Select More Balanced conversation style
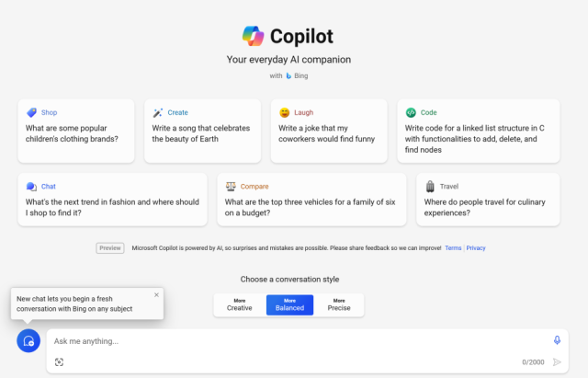Screen dimensions: 588x378 point(290,304)
